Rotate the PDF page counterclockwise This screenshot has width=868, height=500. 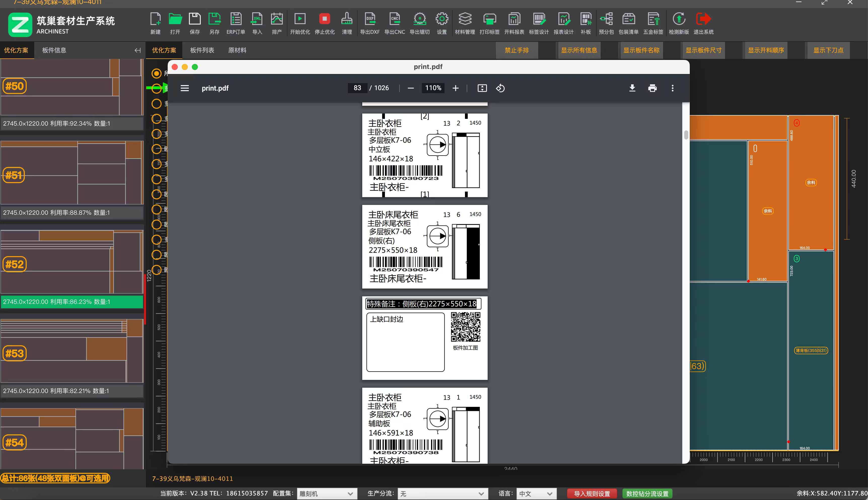[x=500, y=88]
